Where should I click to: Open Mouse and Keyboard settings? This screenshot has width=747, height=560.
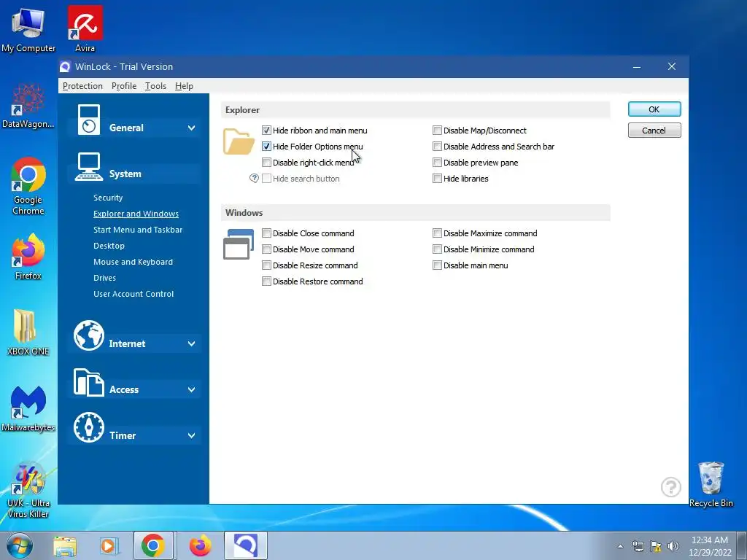coord(133,262)
